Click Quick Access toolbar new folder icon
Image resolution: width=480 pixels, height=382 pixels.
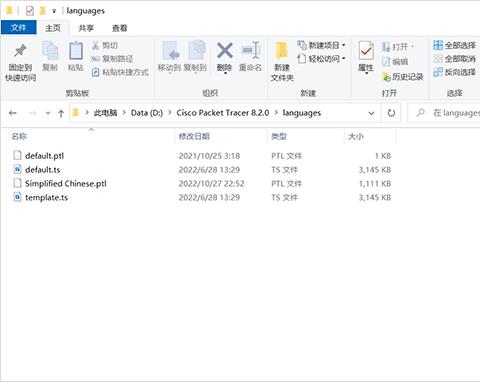coord(42,11)
